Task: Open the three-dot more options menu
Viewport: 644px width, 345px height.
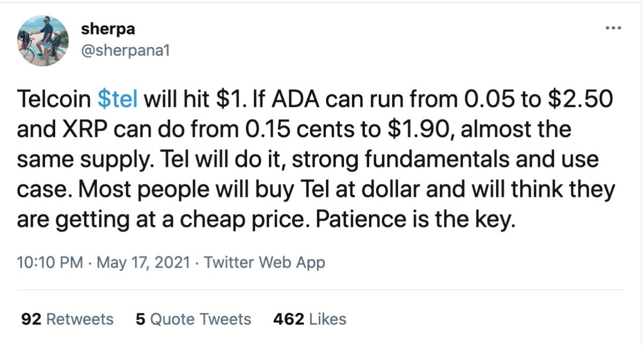Action: [612, 28]
